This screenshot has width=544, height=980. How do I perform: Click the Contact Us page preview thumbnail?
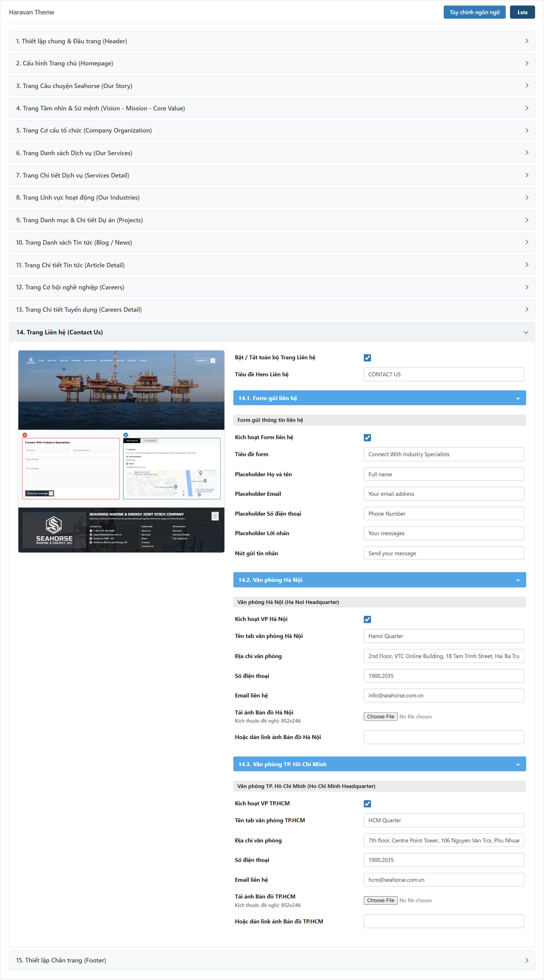click(x=121, y=452)
